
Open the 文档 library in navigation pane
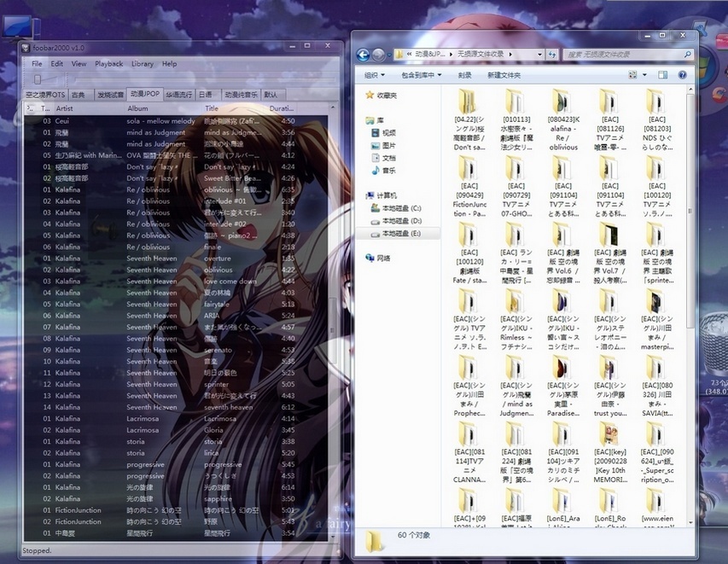click(x=383, y=158)
